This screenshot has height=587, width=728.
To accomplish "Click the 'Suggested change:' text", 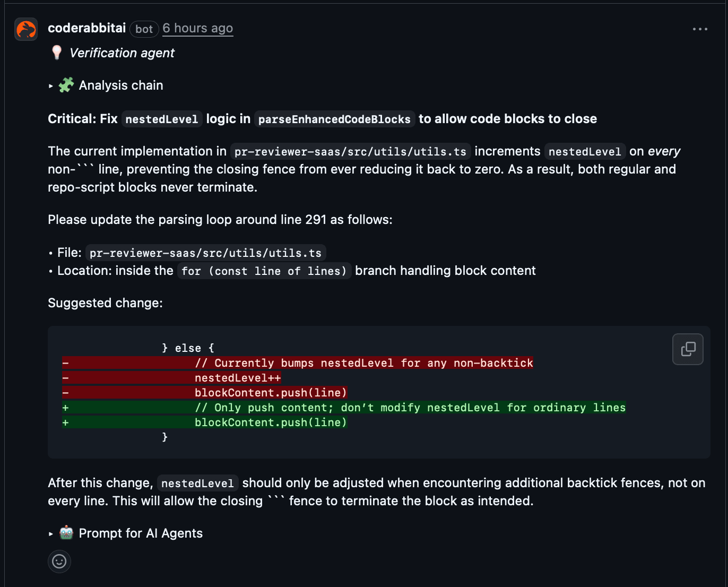I will [105, 303].
